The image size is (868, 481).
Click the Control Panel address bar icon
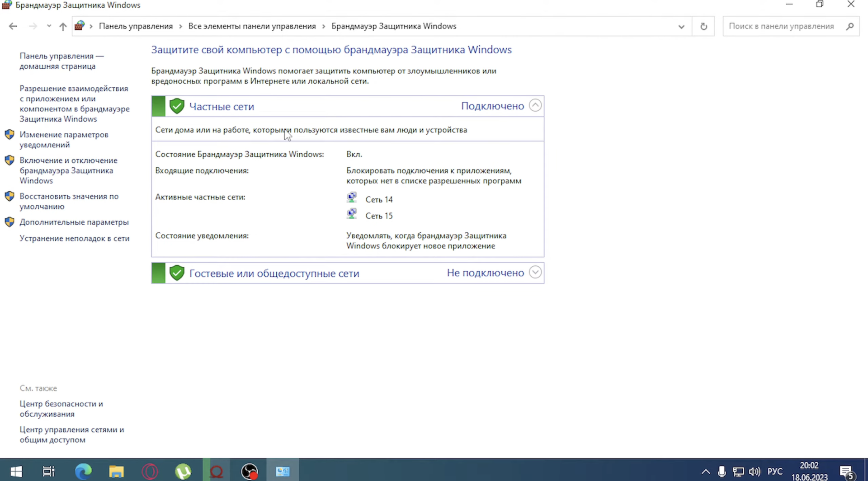(x=80, y=26)
